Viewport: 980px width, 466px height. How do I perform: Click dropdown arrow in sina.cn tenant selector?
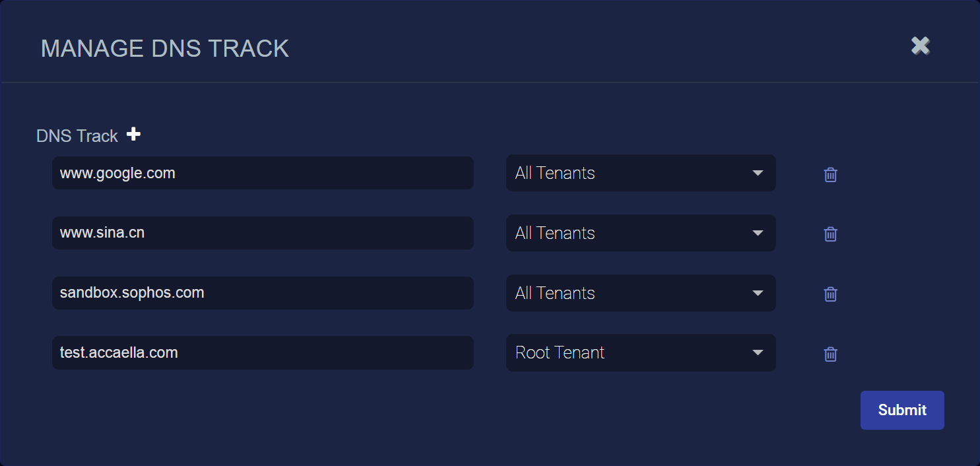pyautogui.click(x=758, y=233)
